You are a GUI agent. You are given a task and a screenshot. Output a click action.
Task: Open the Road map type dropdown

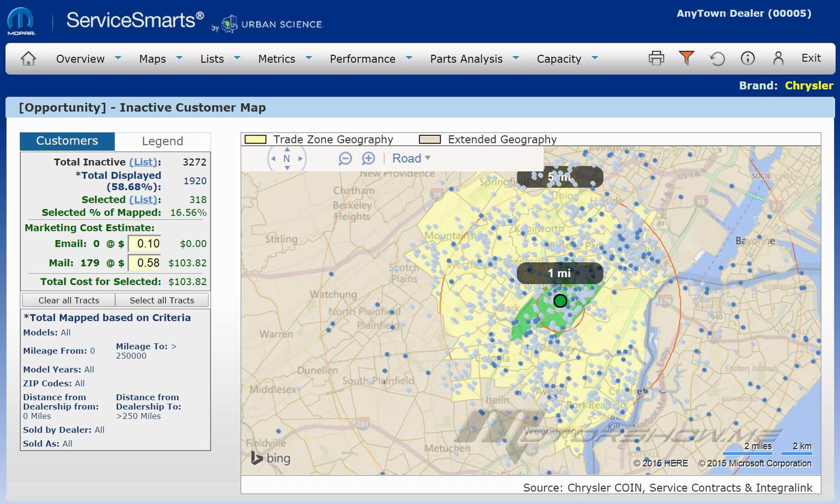click(411, 158)
